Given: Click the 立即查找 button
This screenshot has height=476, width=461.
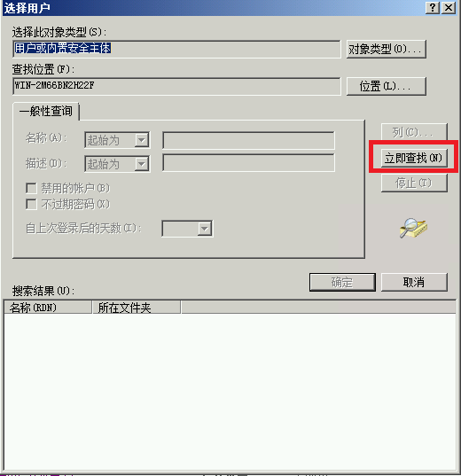Looking at the screenshot, I should [414, 158].
